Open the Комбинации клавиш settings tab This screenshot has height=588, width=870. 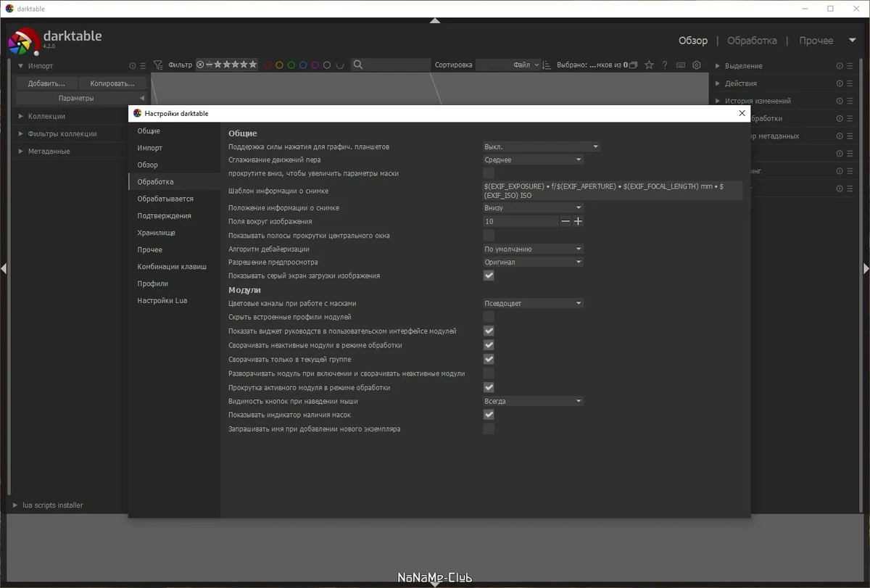pos(174,266)
